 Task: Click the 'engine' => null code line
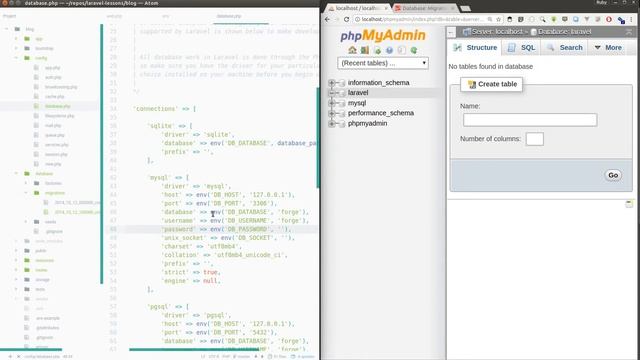click(x=191, y=281)
